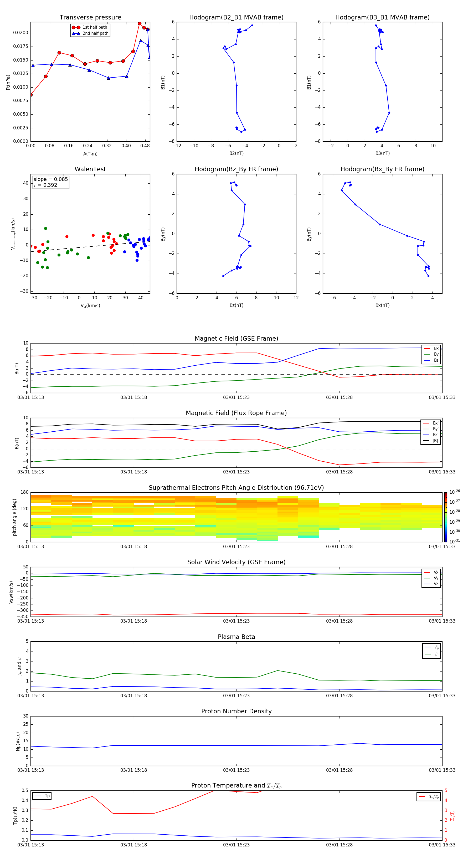
Task: Click the 'WalenTest' plot title
Action: [x=90, y=169]
